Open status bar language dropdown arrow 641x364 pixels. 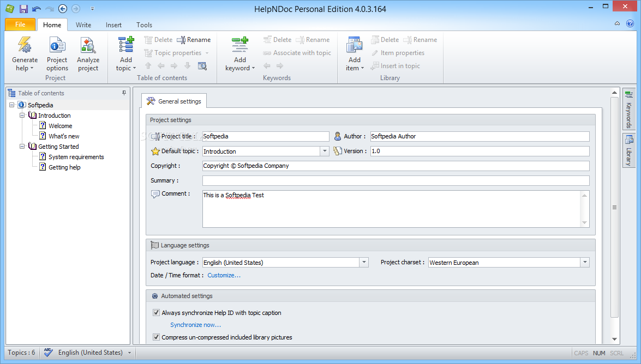130,353
